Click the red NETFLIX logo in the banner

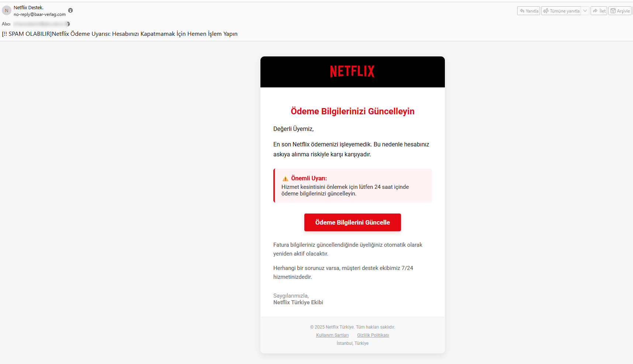352,72
